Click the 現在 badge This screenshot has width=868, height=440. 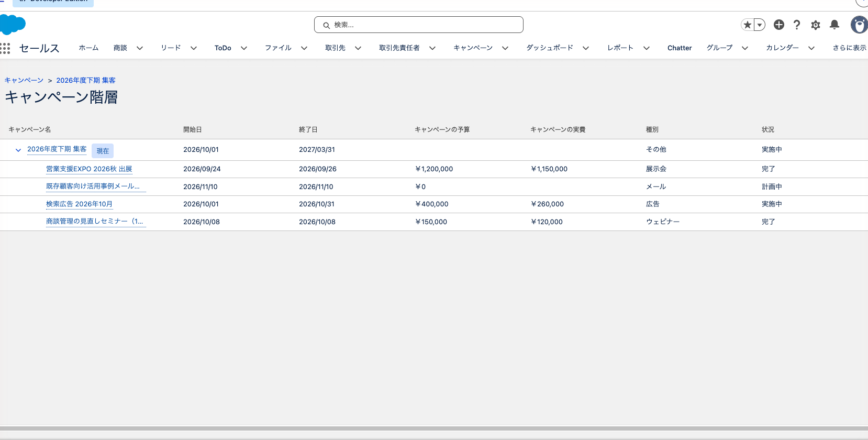103,151
